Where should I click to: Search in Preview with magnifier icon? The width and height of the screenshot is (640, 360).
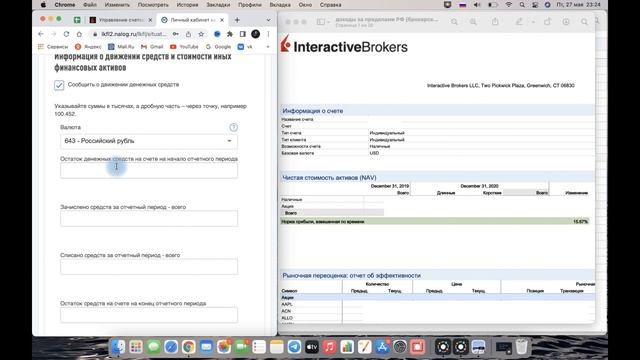[x=584, y=22]
